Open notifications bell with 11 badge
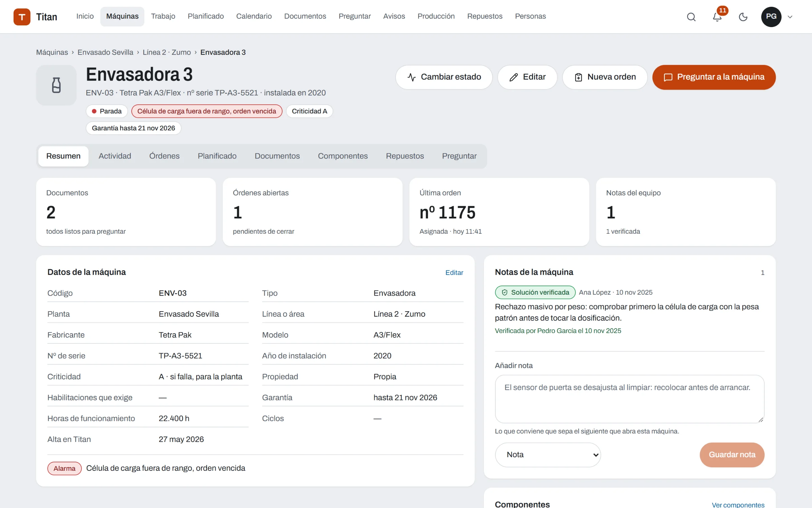 (717, 17)
